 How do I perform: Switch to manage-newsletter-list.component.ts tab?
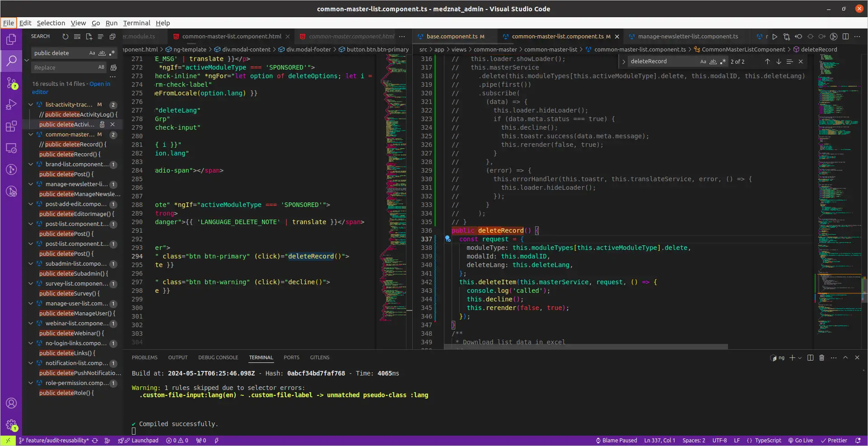[x=688, y=37]
